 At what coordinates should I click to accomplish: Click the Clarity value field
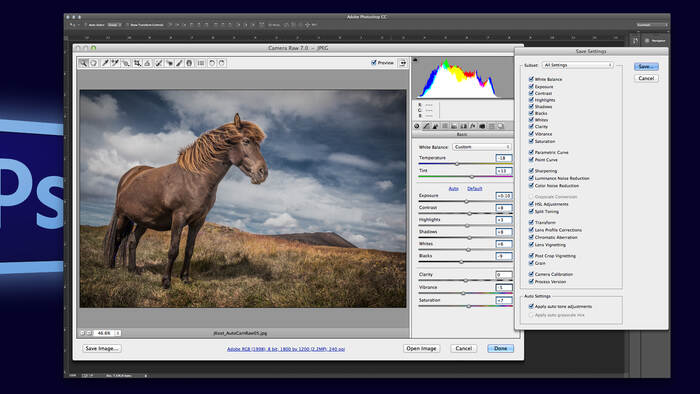pyautogui.click(x=504, y=274)
